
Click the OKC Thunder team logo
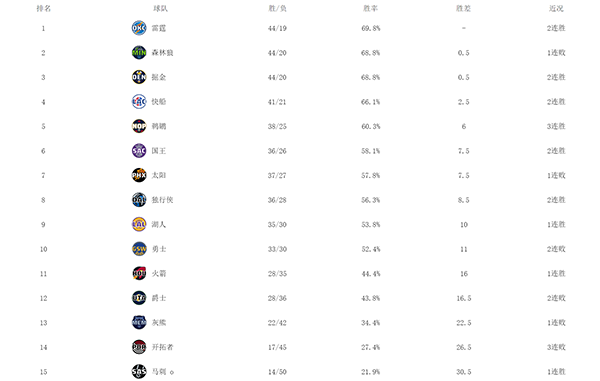(x=139, y=28)
